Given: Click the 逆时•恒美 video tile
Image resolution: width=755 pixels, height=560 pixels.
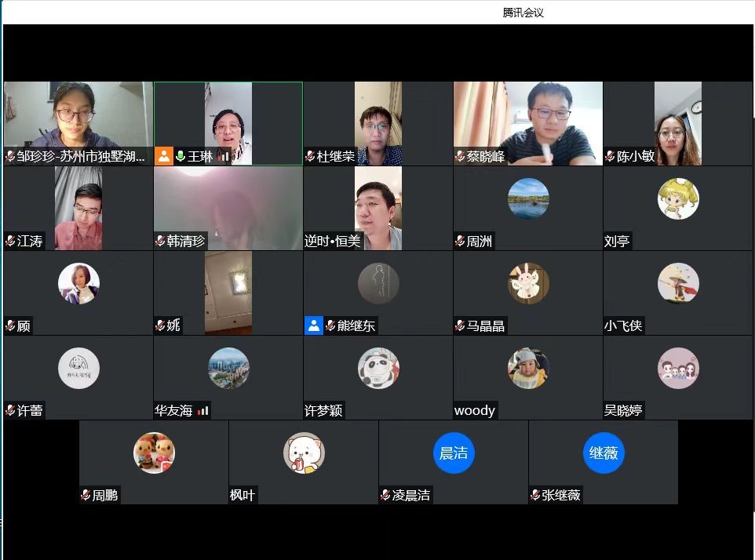Looking at the screenshot, I should click(x=377, y=207).
